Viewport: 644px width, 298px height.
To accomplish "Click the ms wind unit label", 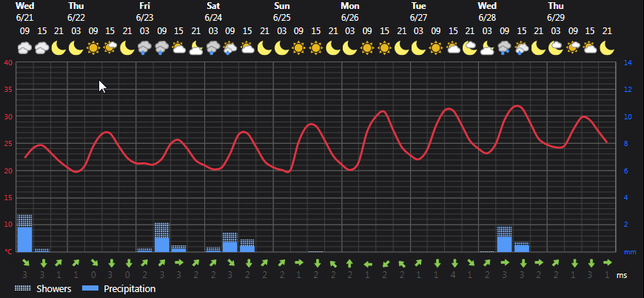I will (x=622, y=276).
